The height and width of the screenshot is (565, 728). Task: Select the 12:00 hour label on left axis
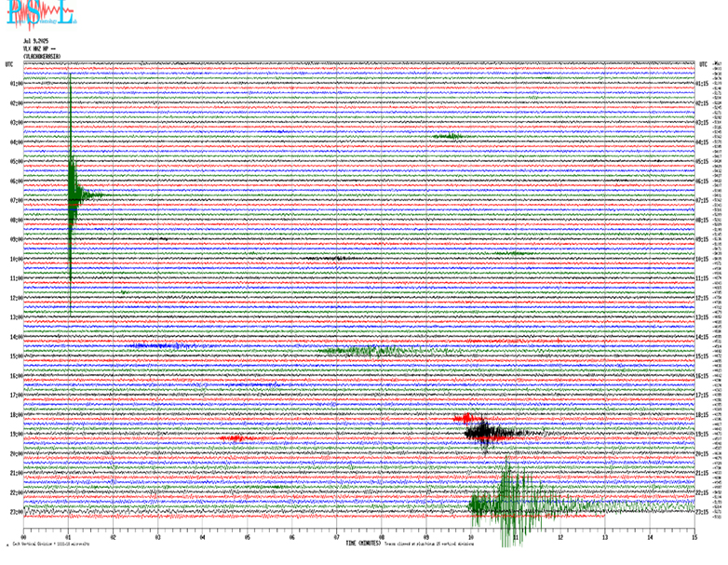click(15, 298)
